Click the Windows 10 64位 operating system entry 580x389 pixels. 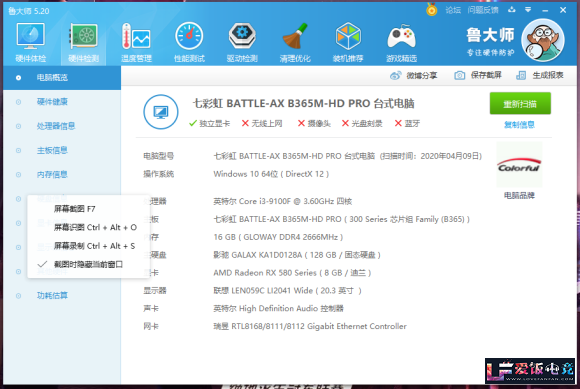(x=271, y=174)
